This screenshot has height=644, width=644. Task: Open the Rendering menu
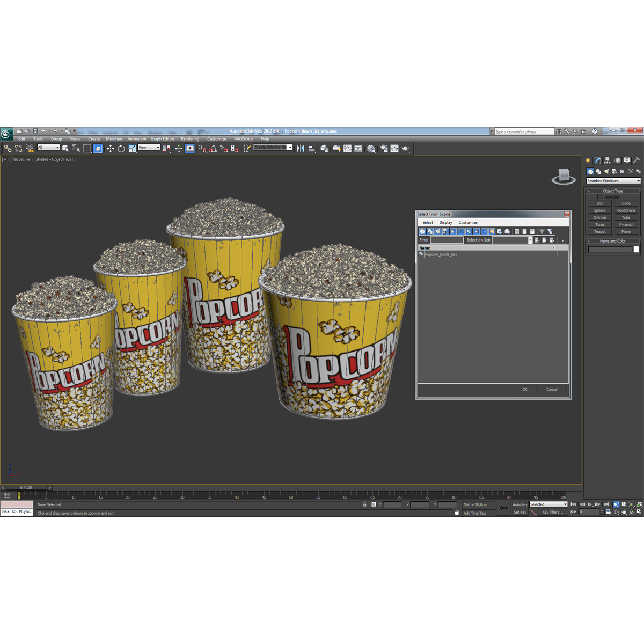(x=190, y=138)
